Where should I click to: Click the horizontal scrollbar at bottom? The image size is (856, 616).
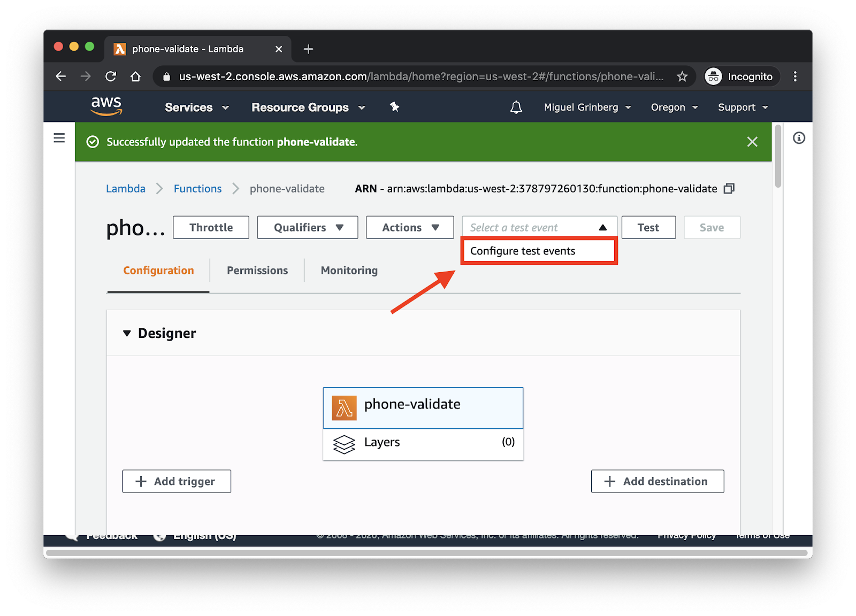pyautogui.click(x=426, y=553)
